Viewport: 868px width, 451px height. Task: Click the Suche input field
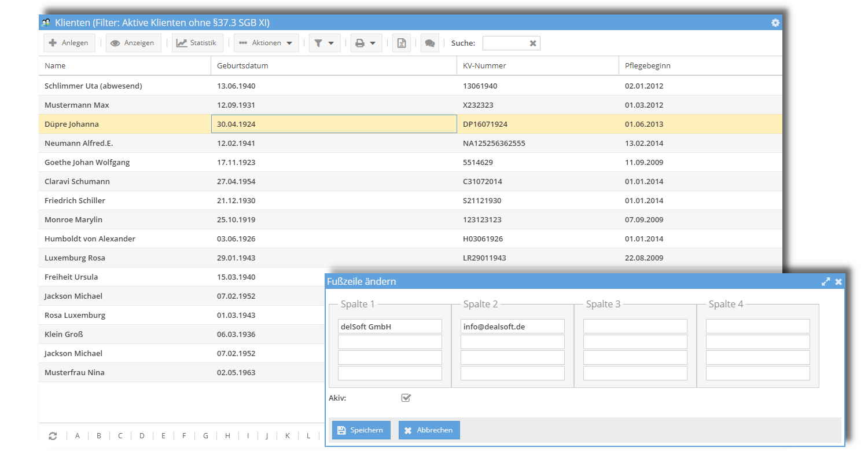[x=503, y=43]
